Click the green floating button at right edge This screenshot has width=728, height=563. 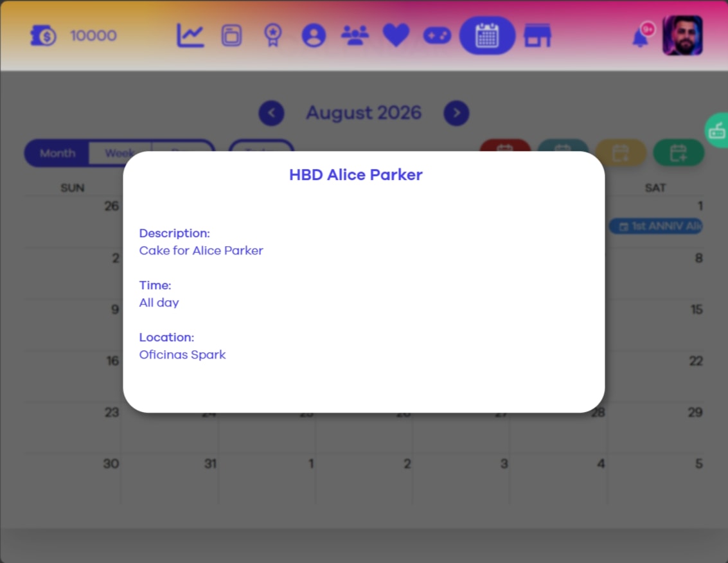pos(716,130)
